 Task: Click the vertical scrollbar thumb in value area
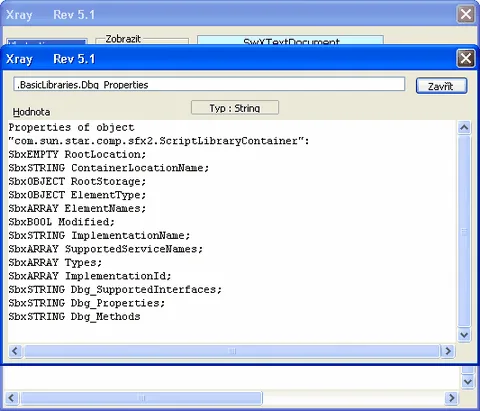click(464, 231)
